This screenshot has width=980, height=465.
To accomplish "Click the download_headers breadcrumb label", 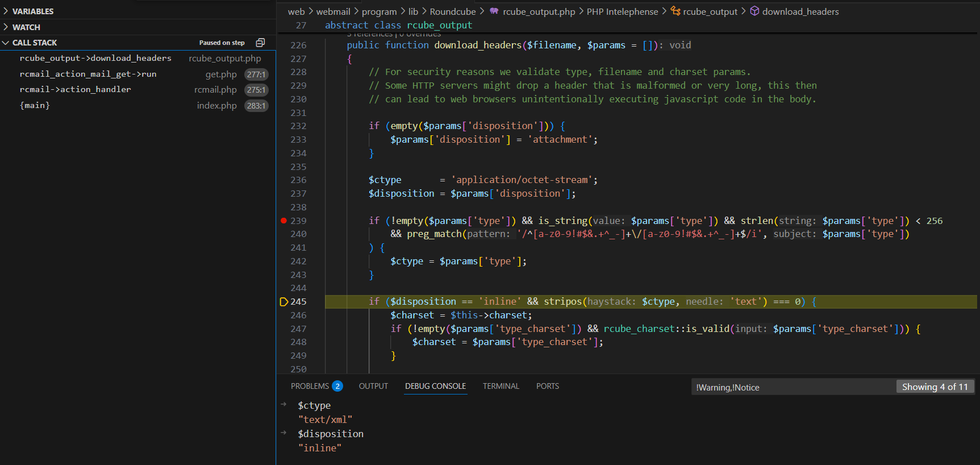I will point(800,11).
